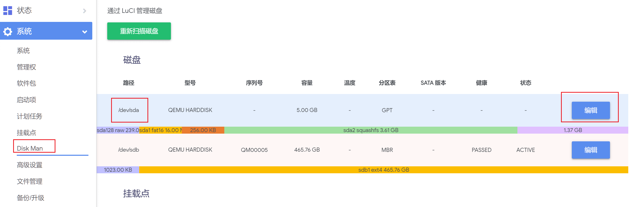Click the 重新扫描磁盘 button
This screenshot has height=207, width=644.
point(139,31)
